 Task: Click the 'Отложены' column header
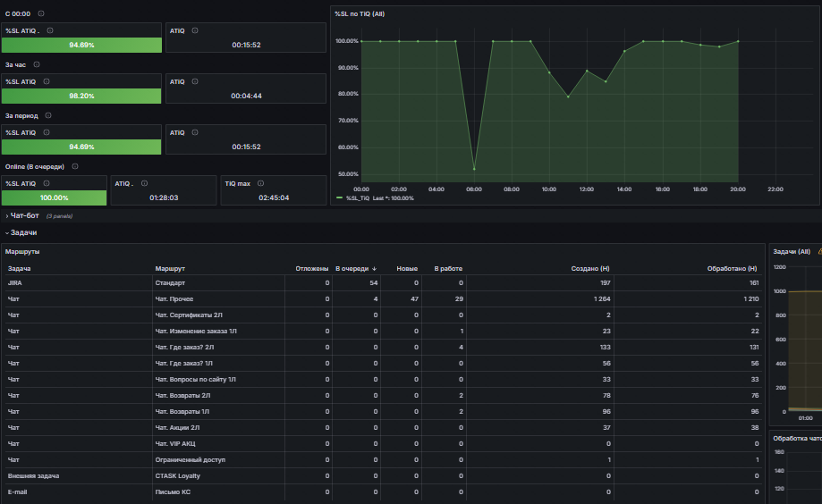pyautogui.click(x=312, y=269)
